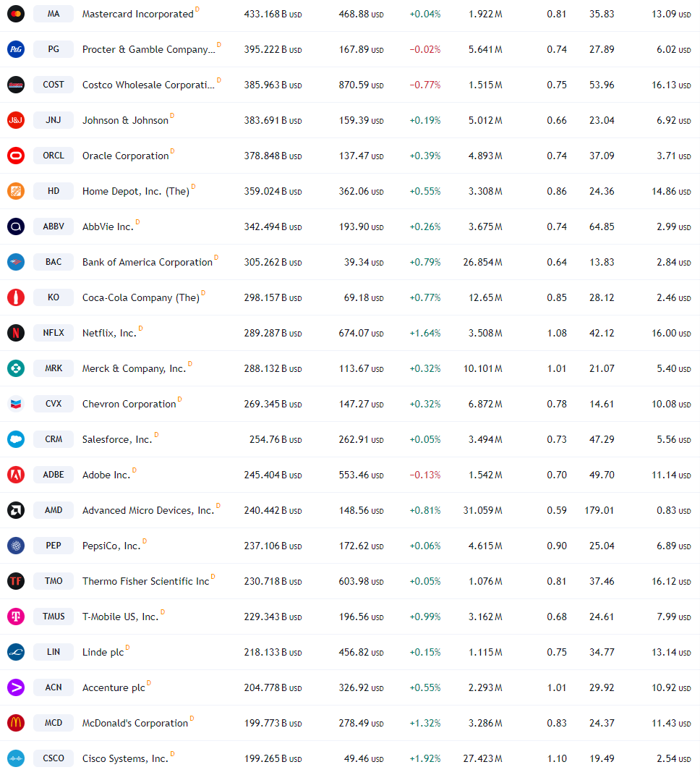Click volume 27.423 M

tap(482, 758)
